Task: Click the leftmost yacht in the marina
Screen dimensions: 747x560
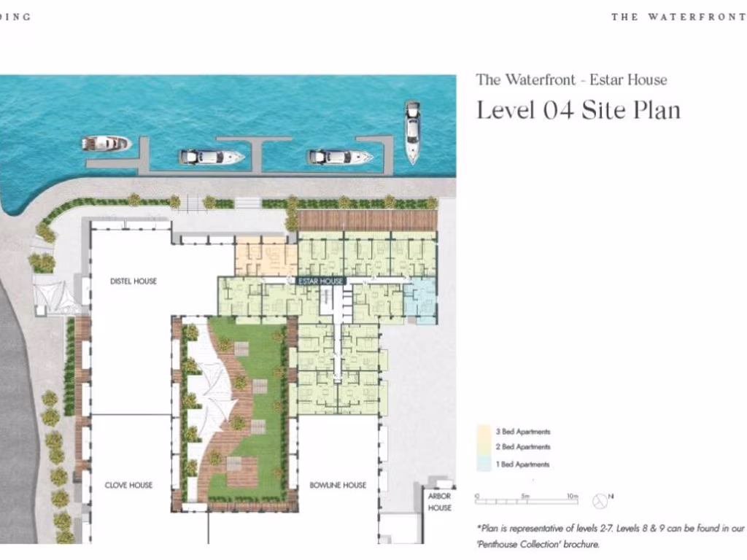Action: coord(106,144)
